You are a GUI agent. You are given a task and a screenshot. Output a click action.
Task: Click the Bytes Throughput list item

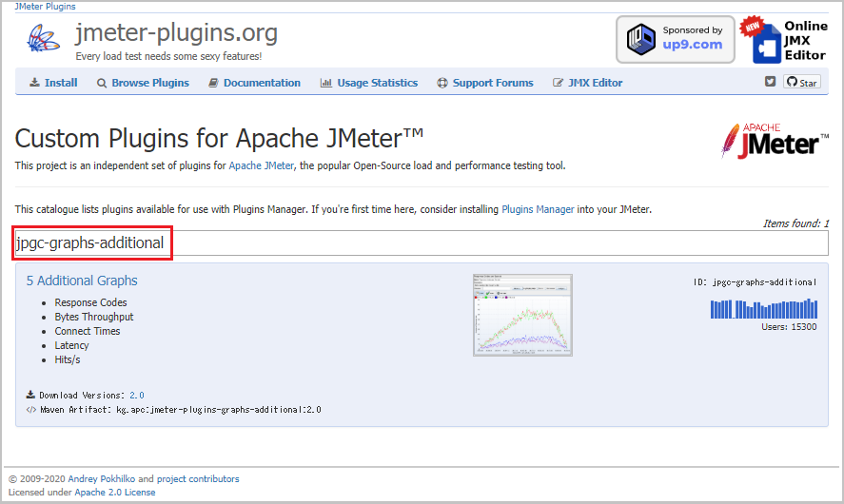point(93,317)
